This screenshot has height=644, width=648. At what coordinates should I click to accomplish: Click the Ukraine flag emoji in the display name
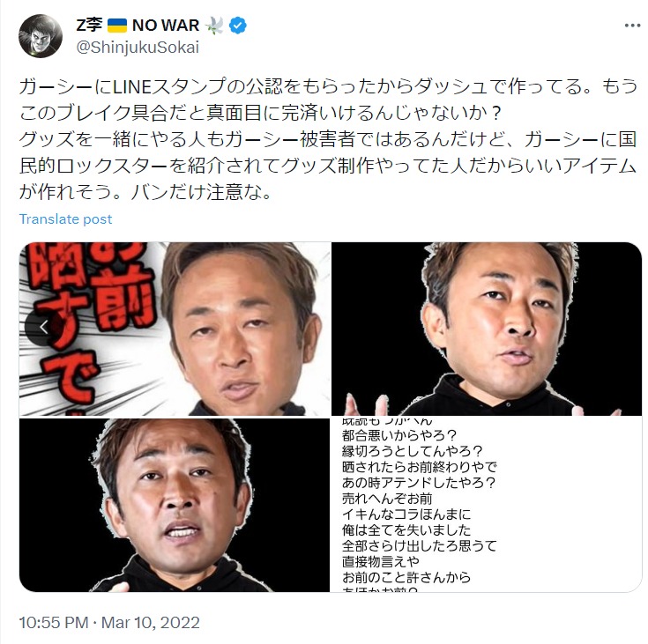click(x=116, y=26)
